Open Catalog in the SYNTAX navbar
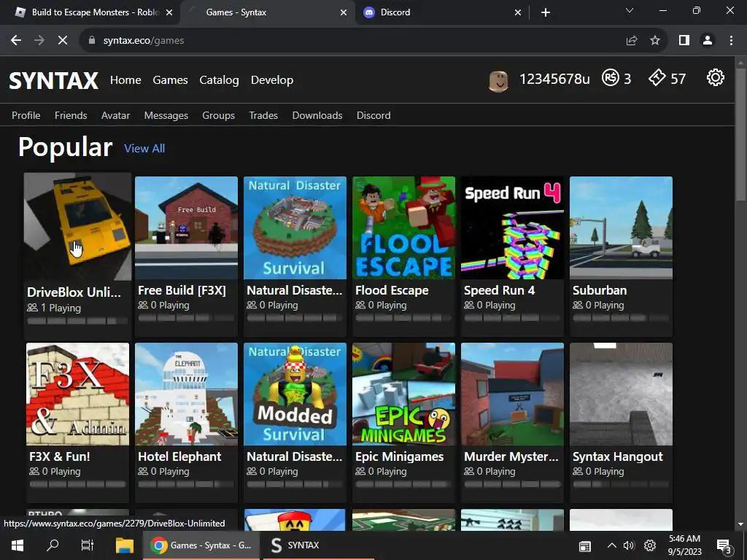The height and width of the screenshot is (560, 747). (x=219, y=80)
